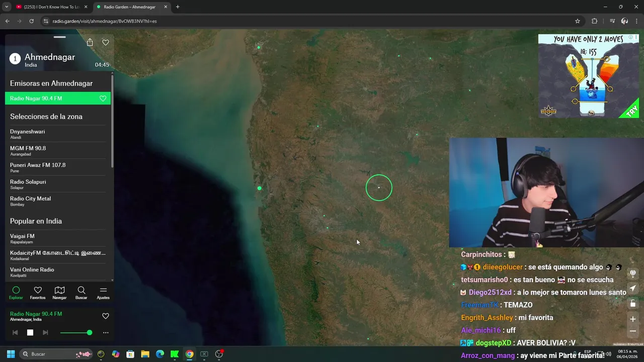This screenshot has width=644, height=362.
Task: Open the player more-options menu
Action: pos(106,332)
